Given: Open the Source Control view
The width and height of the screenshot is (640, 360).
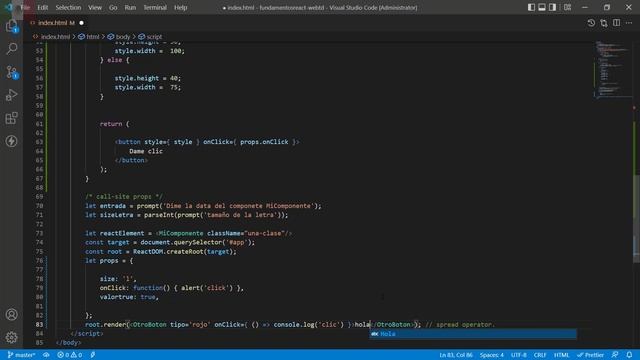Looking at the screenshot, I should point(11,72).
